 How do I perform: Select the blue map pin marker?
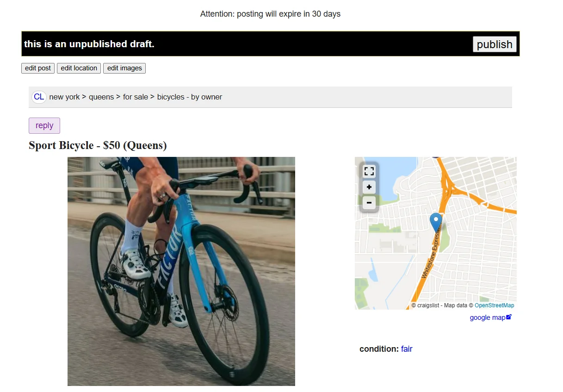436,221
